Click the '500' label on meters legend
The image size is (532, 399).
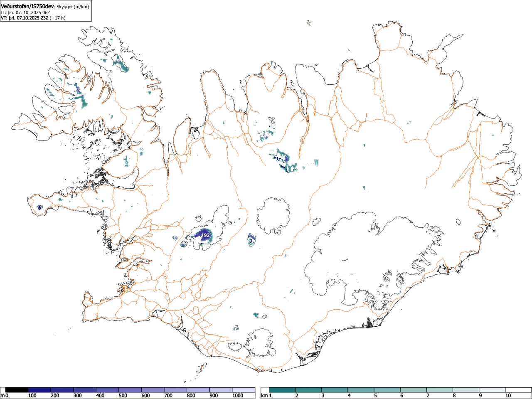tap(123, 396)
